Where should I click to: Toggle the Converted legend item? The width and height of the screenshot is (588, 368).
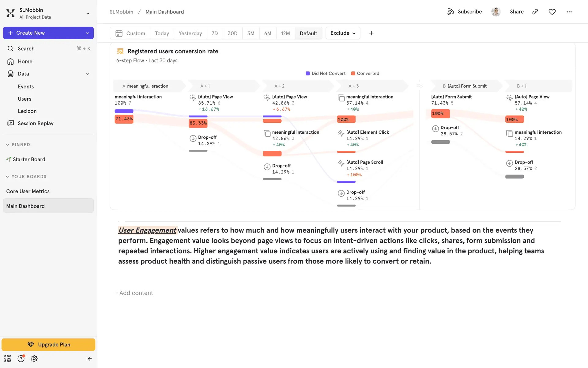pyautogui.click(x=365, y=73)
